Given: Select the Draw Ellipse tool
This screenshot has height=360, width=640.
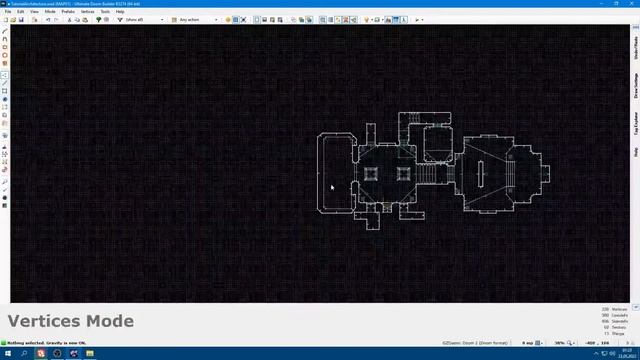Looking at the screenshot, I should tap(5, 56).
